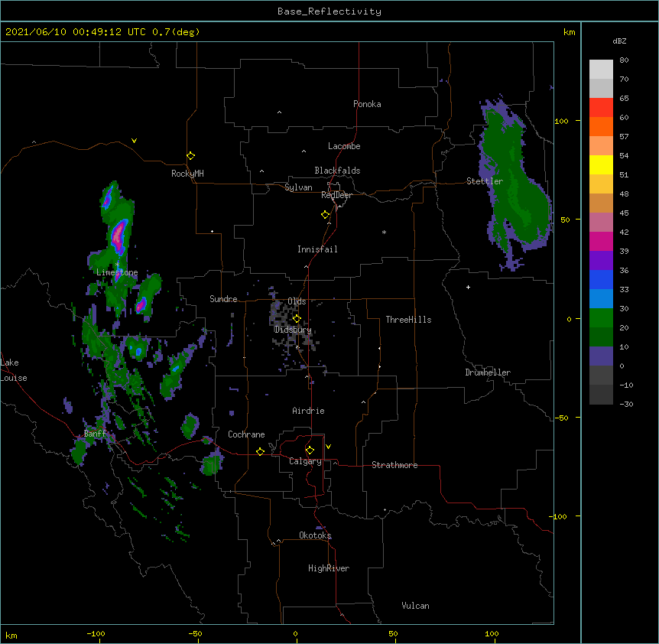Select the 100 tick label on right axis
The height and width of the screenshot is (644, 659).
(x=561, y=122)
